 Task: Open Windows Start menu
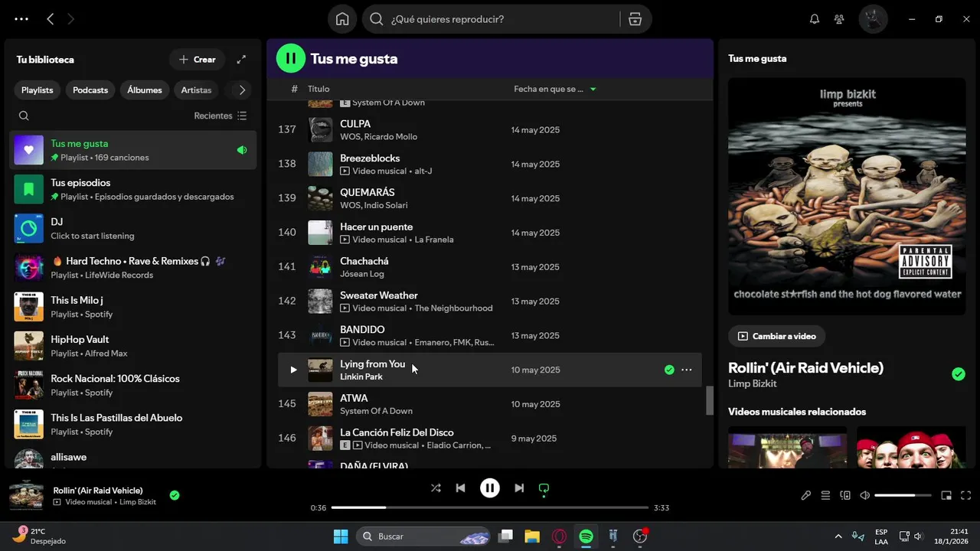point(341,536)
